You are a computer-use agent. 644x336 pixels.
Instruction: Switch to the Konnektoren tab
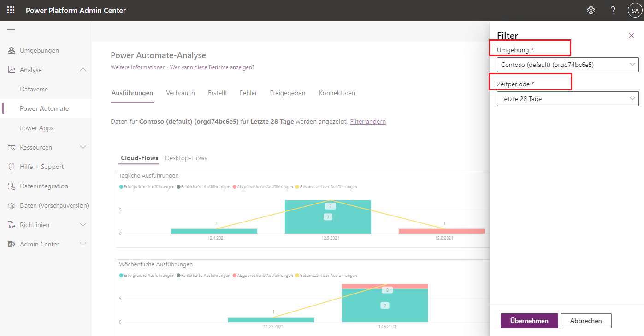pos(337,93)
